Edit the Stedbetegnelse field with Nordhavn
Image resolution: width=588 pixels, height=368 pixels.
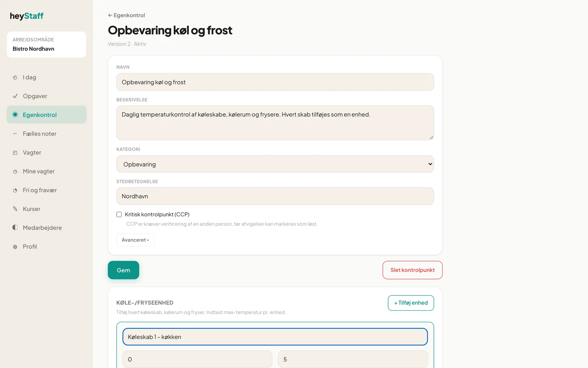tap(275, 196)
